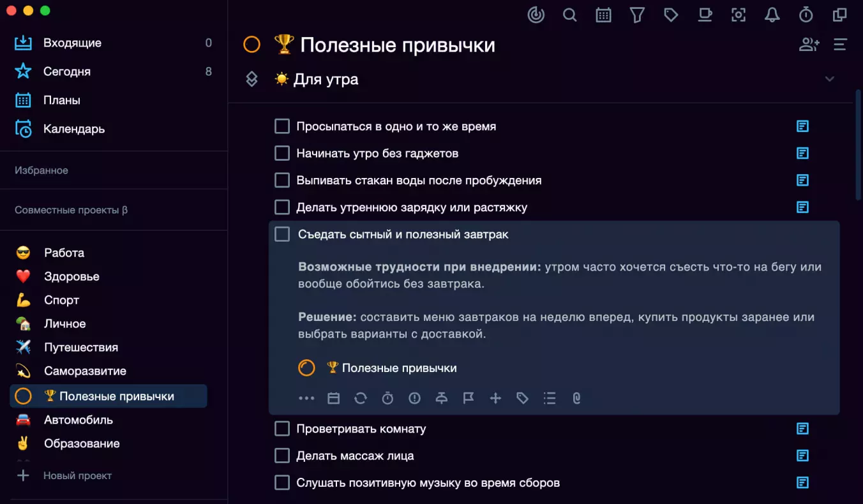The height and width of the screenshot is (504, 863).
Task: Set date with task toolbar calendar icon
Action: click(x=333, y=398)
